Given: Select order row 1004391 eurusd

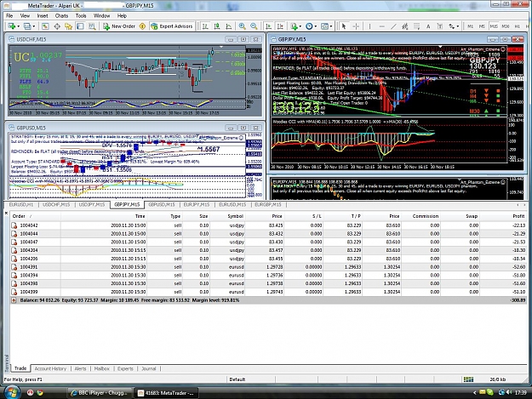Looking at the screenshot, I should pos(268,267).
